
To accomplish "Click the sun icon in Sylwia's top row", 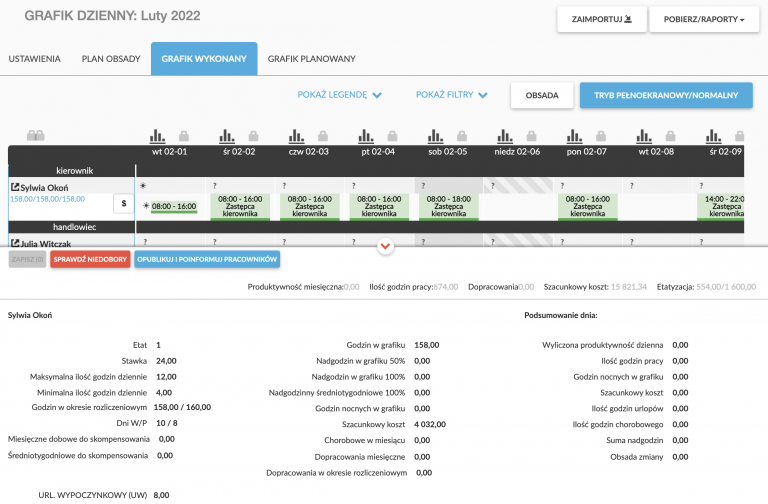I will pyautogui.click(x=143, y=186).
